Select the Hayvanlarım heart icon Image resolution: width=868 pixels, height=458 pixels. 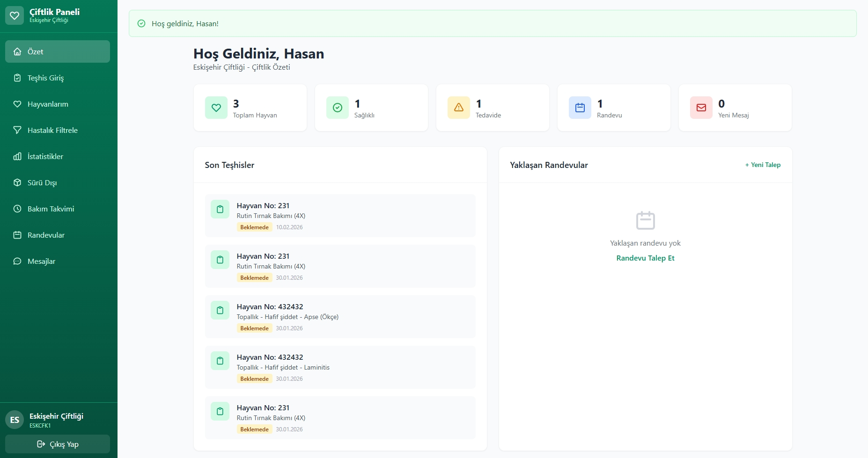17,104
